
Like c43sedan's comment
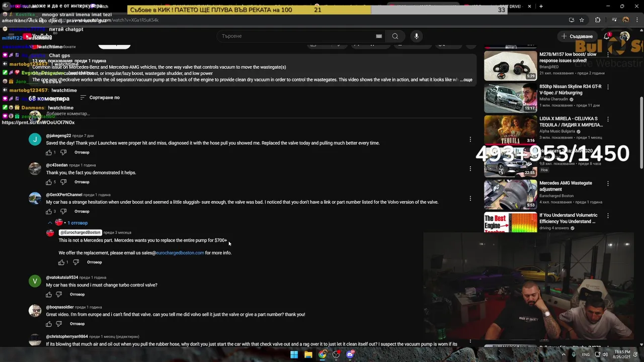coord(49,182)
